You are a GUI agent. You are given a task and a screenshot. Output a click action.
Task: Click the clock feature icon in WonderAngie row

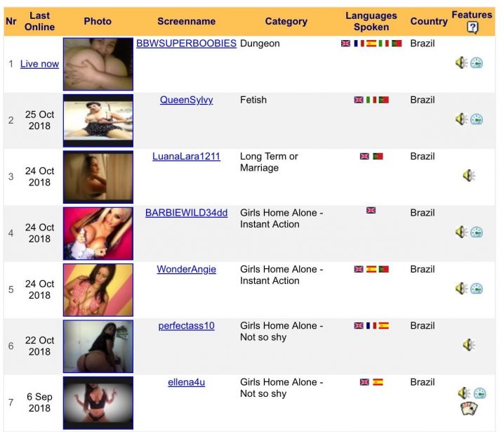pos(477,289)
